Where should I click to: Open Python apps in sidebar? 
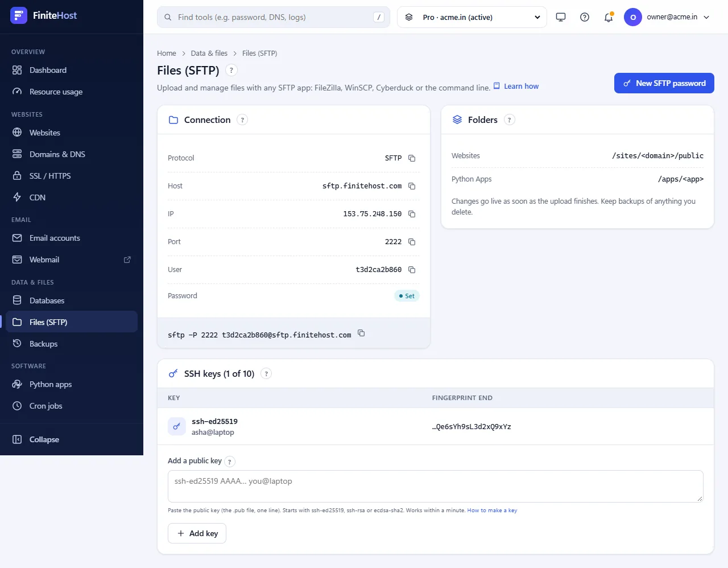point(72,384)
